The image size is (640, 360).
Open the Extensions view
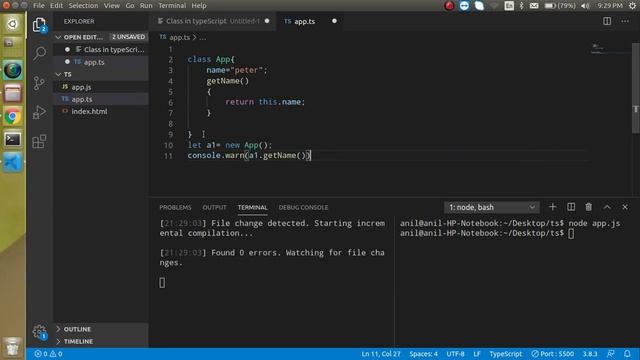(x=39, y=142)
